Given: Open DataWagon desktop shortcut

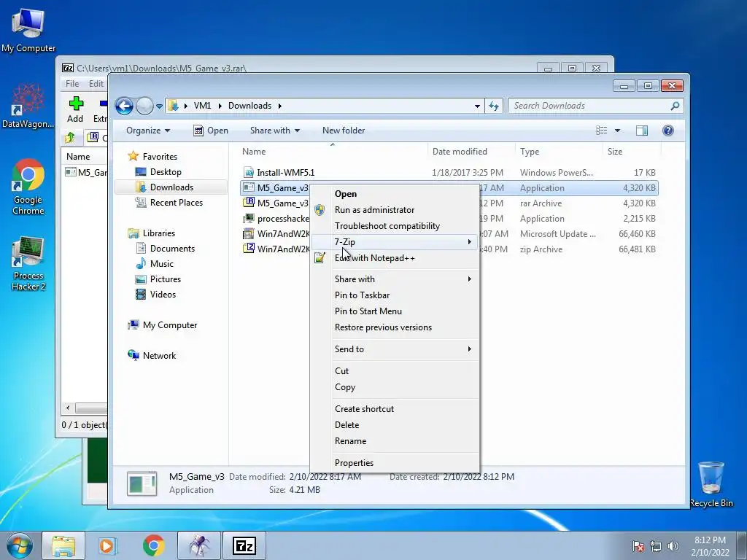Looking at the screenshot, I should [28, 106].
